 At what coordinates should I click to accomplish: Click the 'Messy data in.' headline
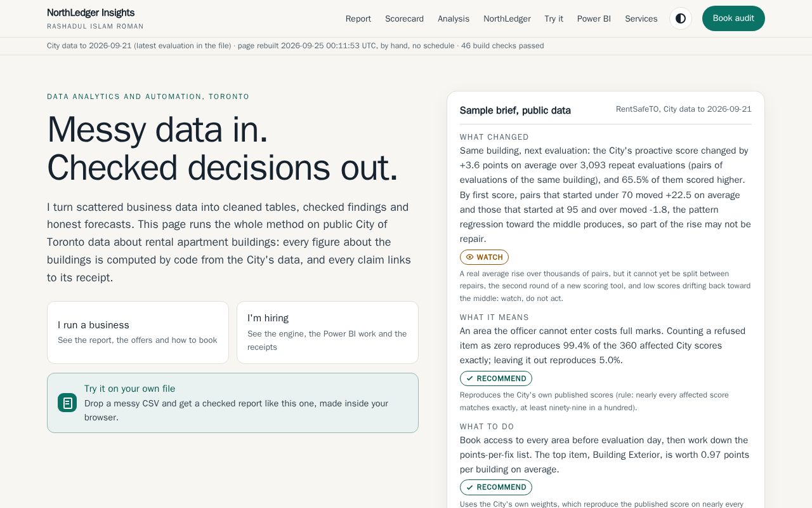point(157,130)
